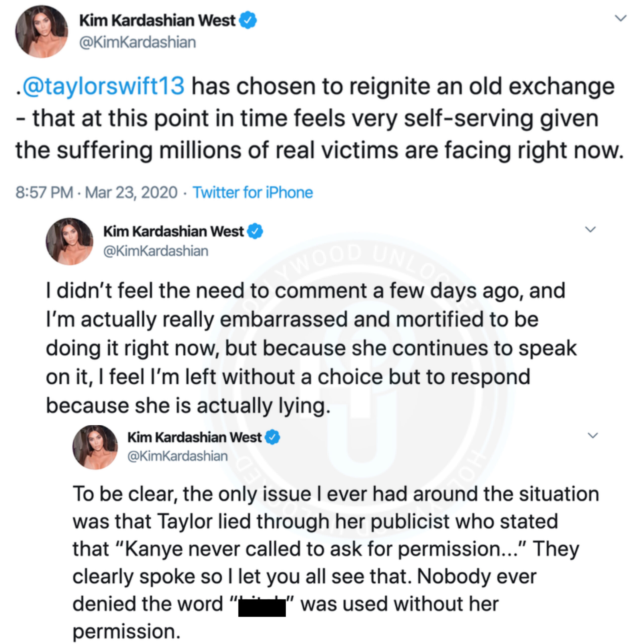
Task: Expand the chevron menu on the 'To be clear' tweet
Action: click(592, 435)
